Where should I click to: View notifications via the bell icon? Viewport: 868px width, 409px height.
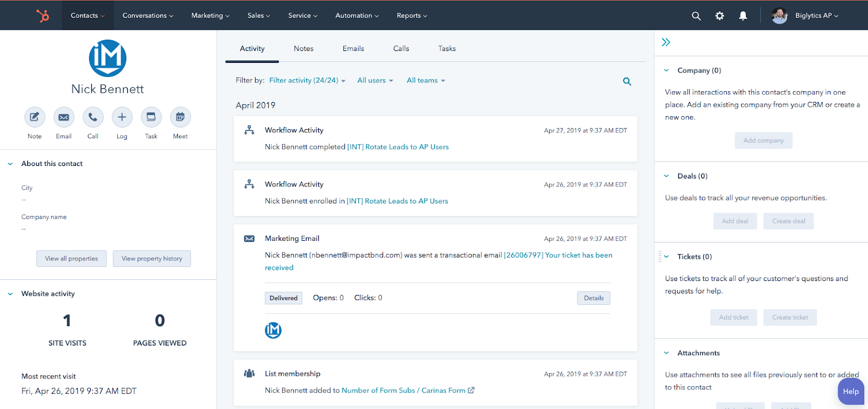[743, 16]
